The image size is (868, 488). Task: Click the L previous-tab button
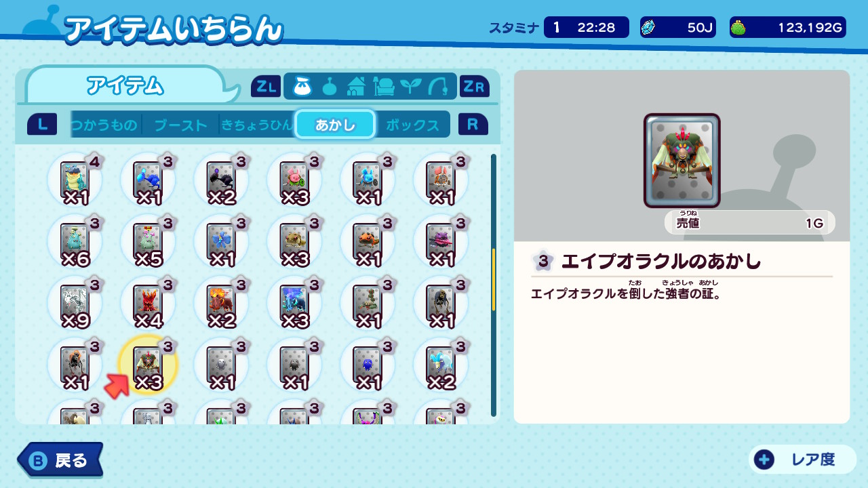[42, 124]
